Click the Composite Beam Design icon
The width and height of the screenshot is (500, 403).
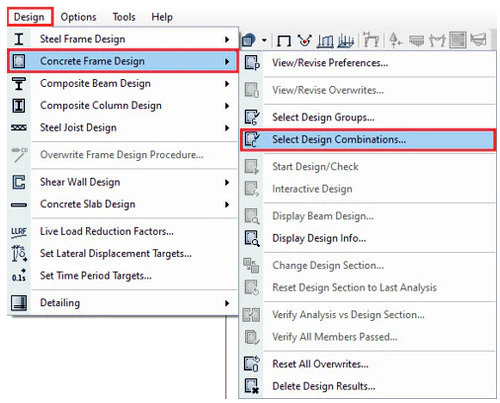click(19, 83)
